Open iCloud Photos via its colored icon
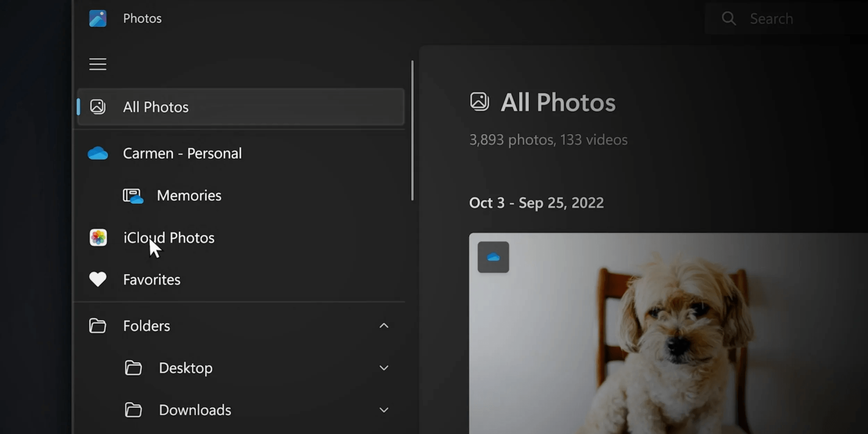The height and width of the screenshot is (434, 868). pyautogui.click(x=98, y=238)
